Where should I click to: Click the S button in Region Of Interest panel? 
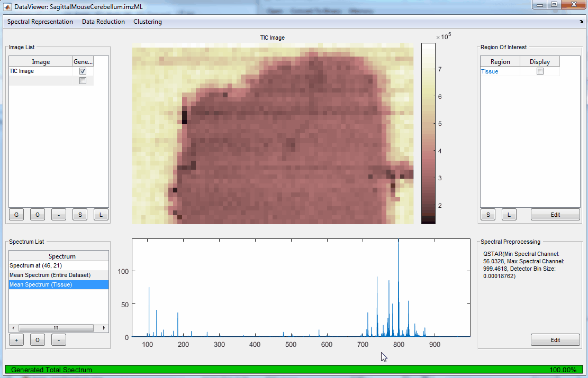tap(487, 214)
